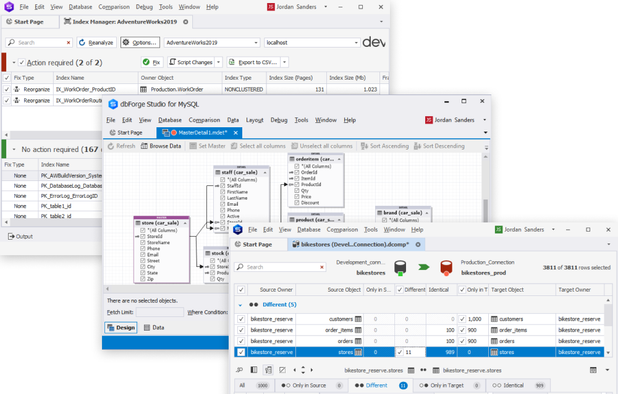Click Refresh in Master-Detail toolbar
Image resolution: width=618 pixels, height=394 pixels.
tap(121, 146)
